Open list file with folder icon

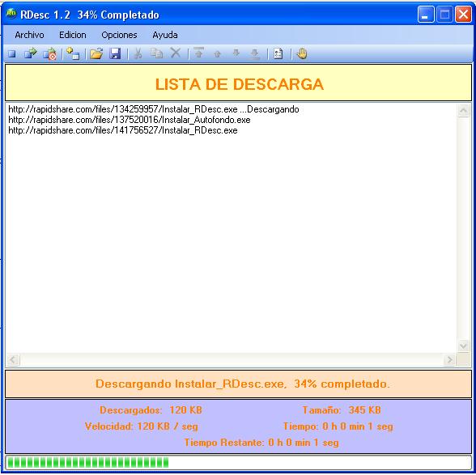[x=96, y=53]
